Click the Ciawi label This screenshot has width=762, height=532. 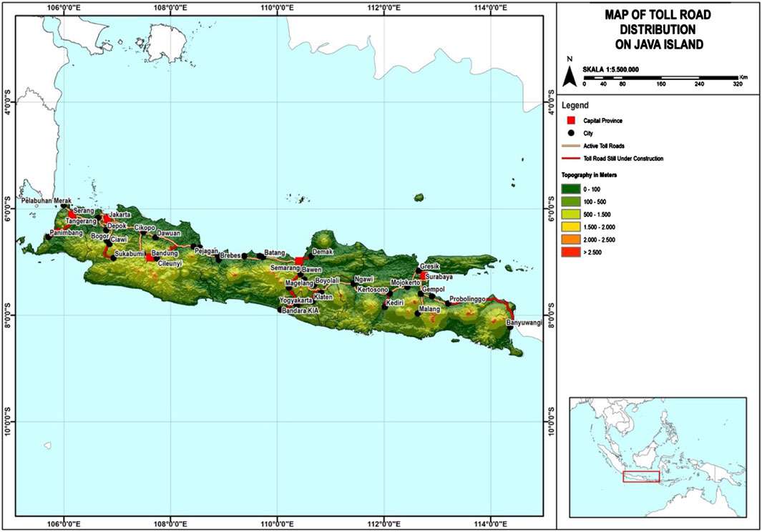click(119, 240)
